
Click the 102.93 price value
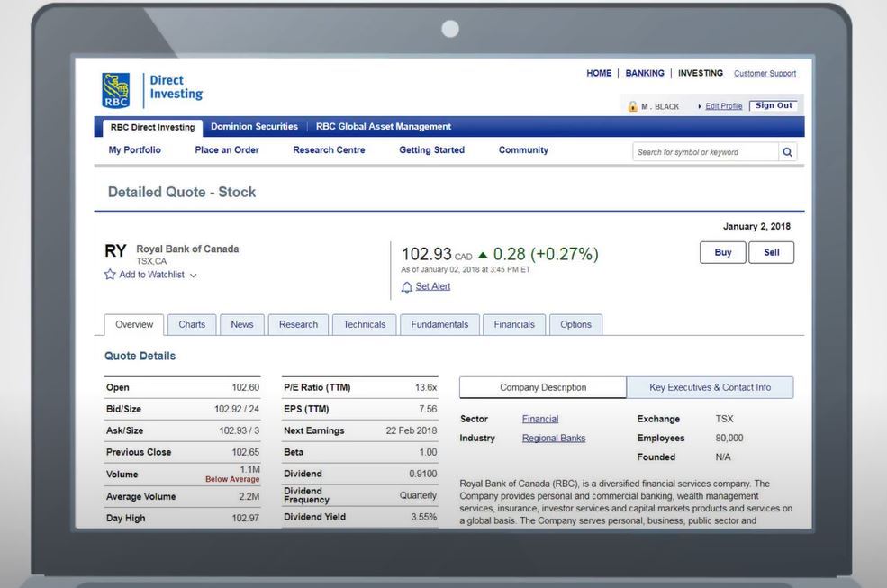[x=427, y=254]
